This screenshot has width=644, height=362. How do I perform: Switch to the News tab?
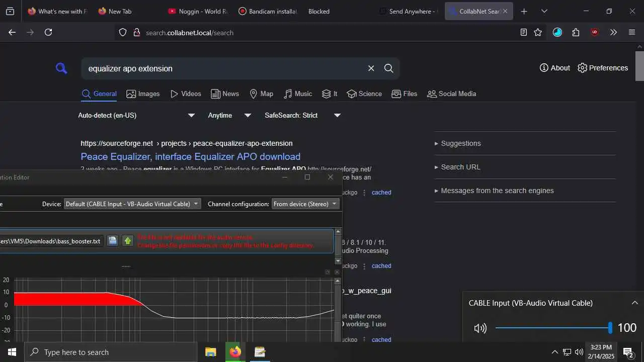coord(225,94)
